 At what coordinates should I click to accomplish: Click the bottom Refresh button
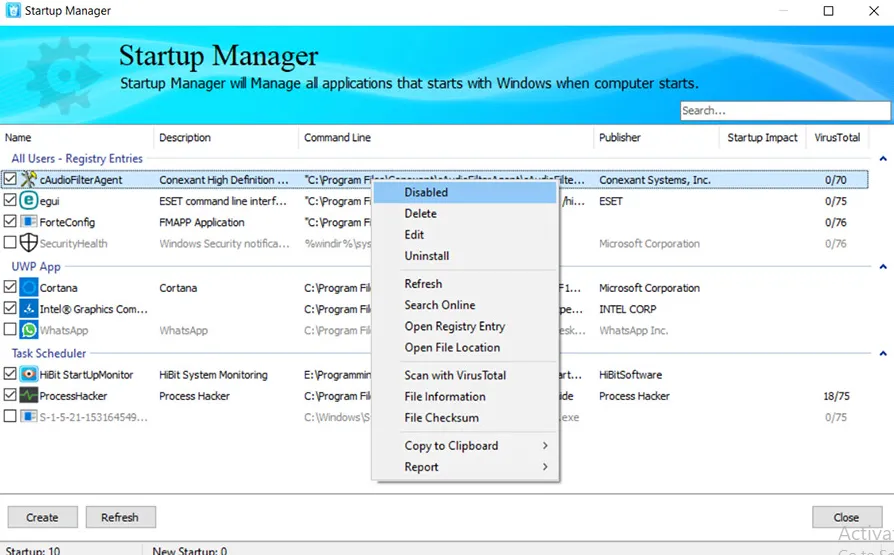120,517
